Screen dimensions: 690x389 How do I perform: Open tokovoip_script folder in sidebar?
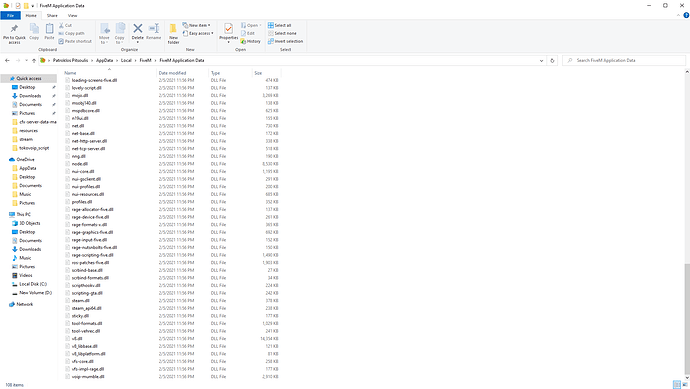click(x=34, y=148)
